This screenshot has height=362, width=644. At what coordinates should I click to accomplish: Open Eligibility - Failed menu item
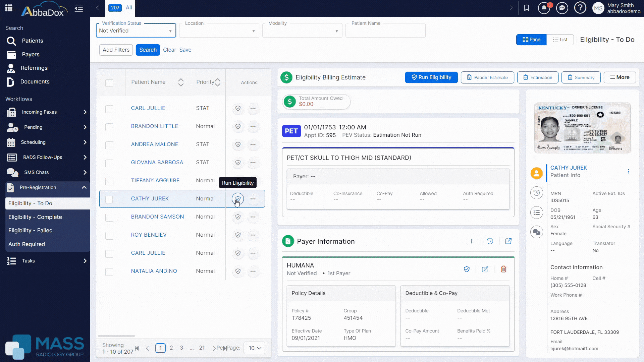(x=31, y=230)
